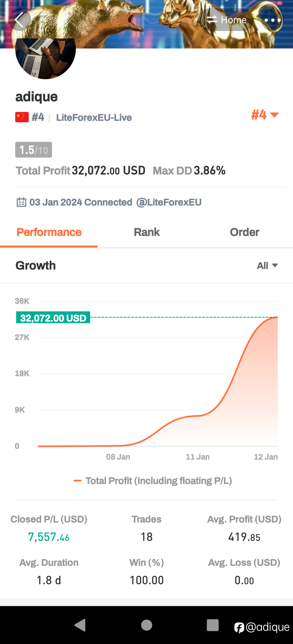Tap the Trades count 18
Viewport: 293px width, 644px height.
[146, 537]
